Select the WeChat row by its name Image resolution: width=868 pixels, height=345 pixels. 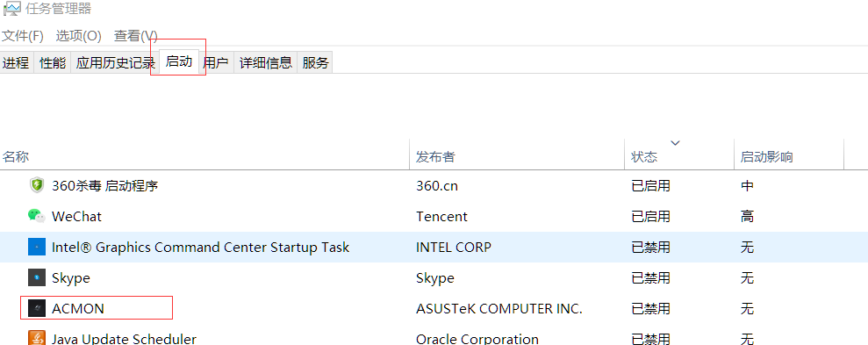[x=77, y=216]
